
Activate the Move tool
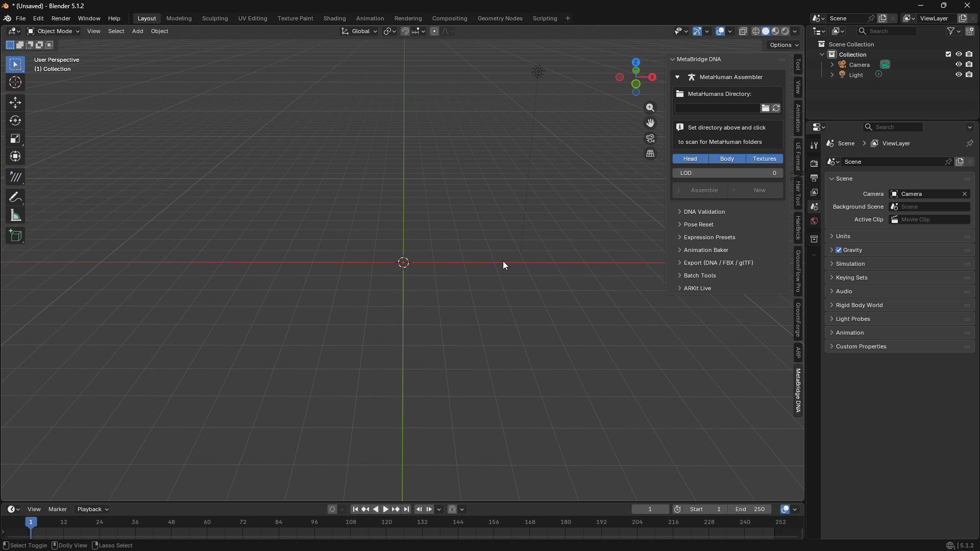pyautogui.click(x=15, y=103)
